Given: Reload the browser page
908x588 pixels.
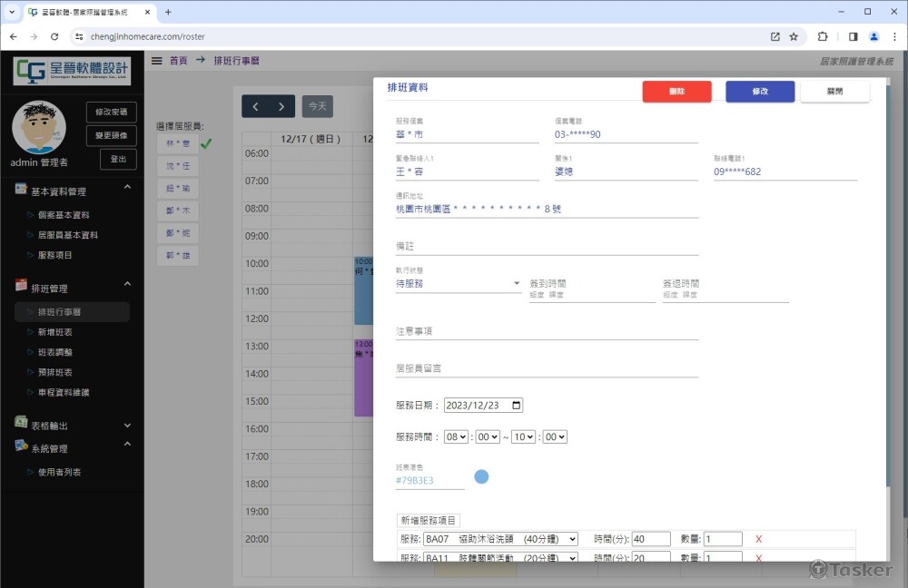Looking at the screenshot, I should pyautogui.click(x=54, y=37).
